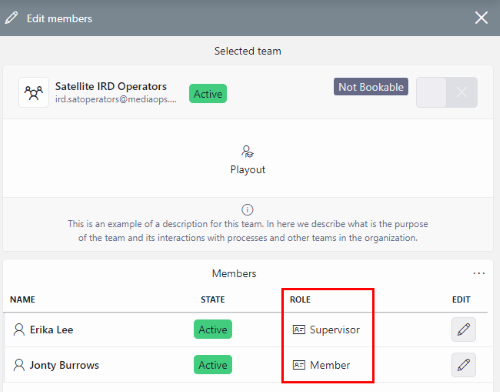Click the information icon above description
Viewport: 500px width, 392px height.
[247, 210]
